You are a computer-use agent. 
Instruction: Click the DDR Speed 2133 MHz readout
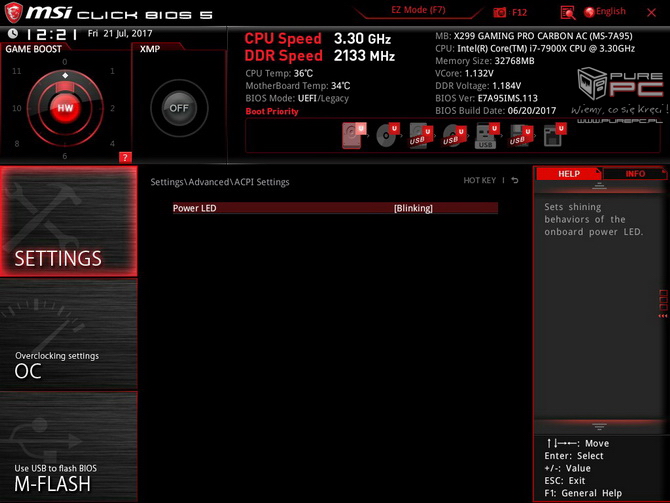320,56
